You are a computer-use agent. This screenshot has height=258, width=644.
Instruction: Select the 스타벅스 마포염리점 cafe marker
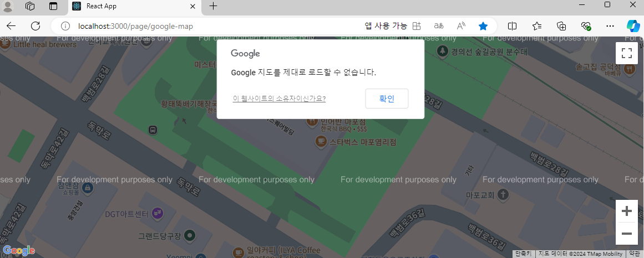click(321, 142)
